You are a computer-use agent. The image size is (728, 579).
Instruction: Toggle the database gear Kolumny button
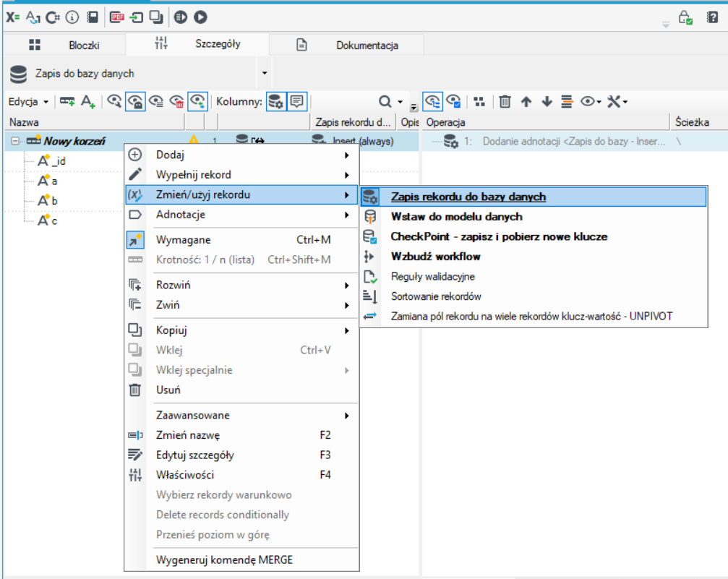[275, 101]
